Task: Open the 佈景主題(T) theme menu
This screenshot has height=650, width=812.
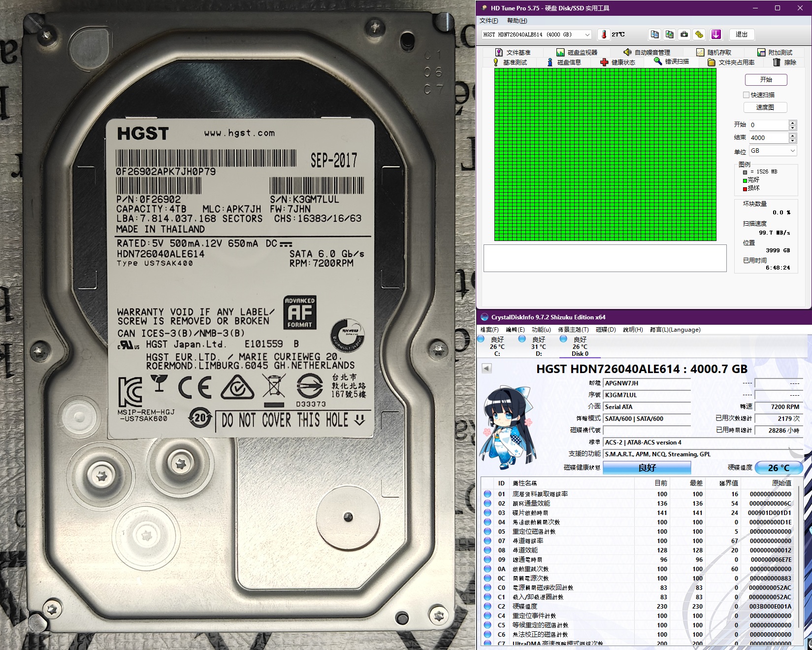Action: pos(573,330)
